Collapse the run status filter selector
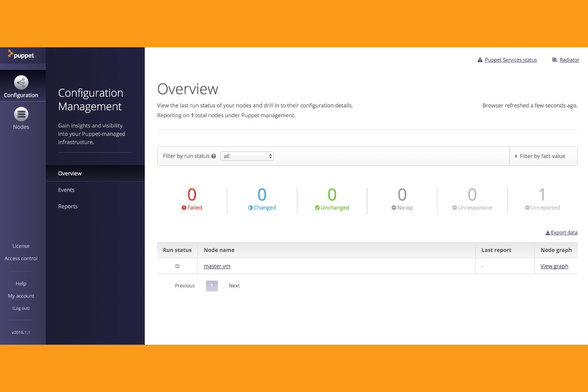This screenshot has height=392, width=588. click(270, 156)
